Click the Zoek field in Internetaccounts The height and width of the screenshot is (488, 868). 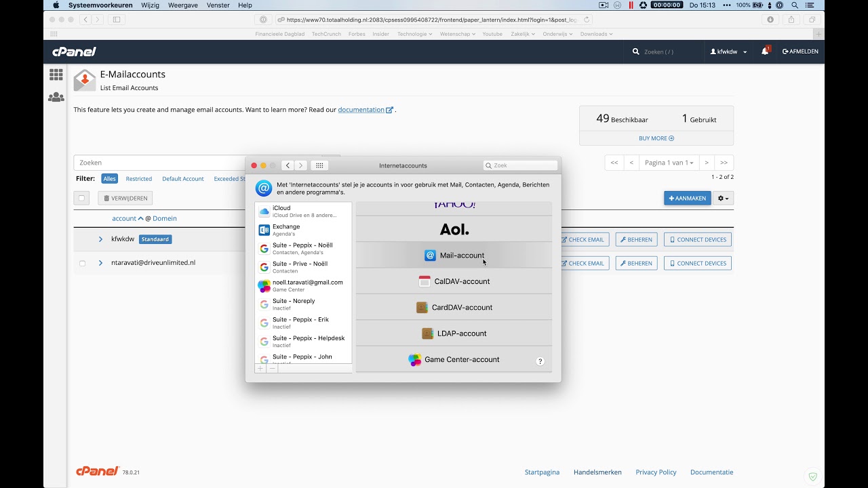click(x=521, y=165)
